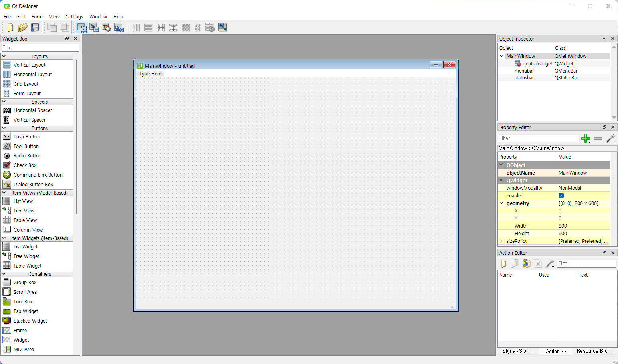Switch to Edit Signals/Slots mode icon
This screenshot has height=364, width=618.
94,28
